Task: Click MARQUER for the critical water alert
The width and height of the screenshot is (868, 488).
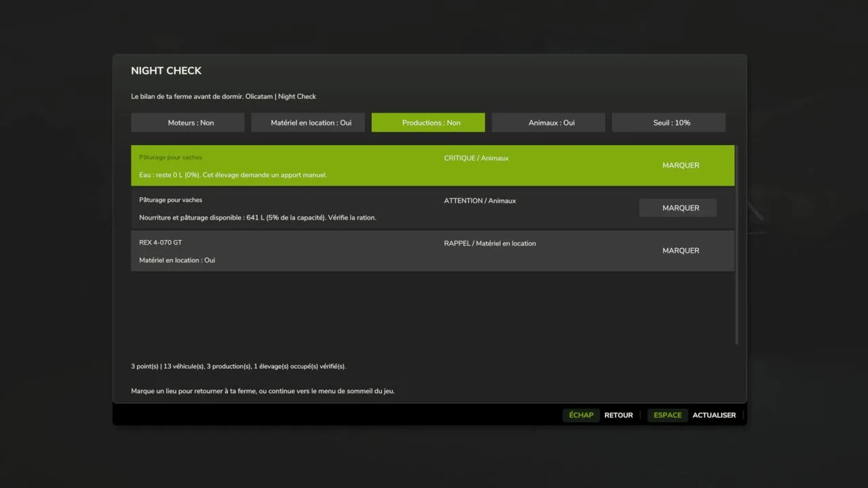Action: point(681,165)
